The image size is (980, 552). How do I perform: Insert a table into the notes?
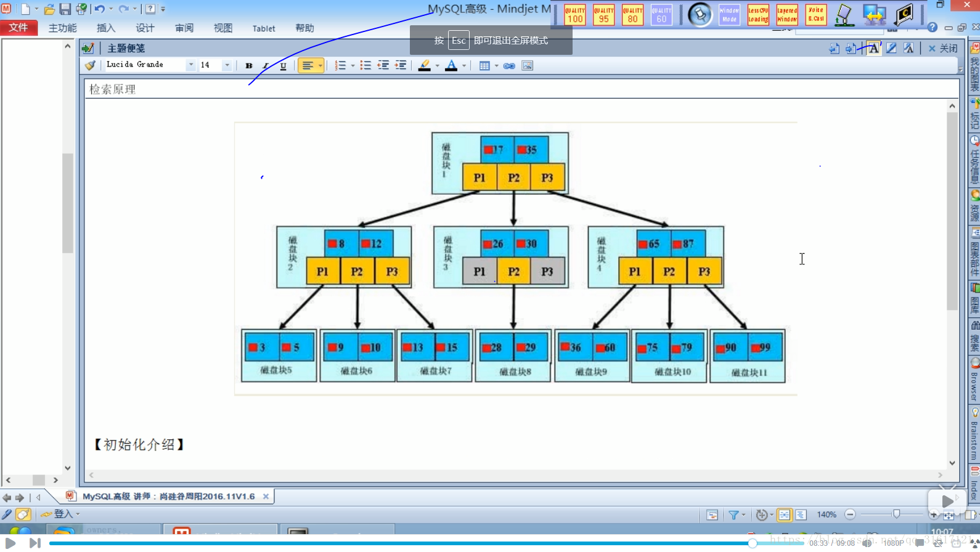(484, 66)
